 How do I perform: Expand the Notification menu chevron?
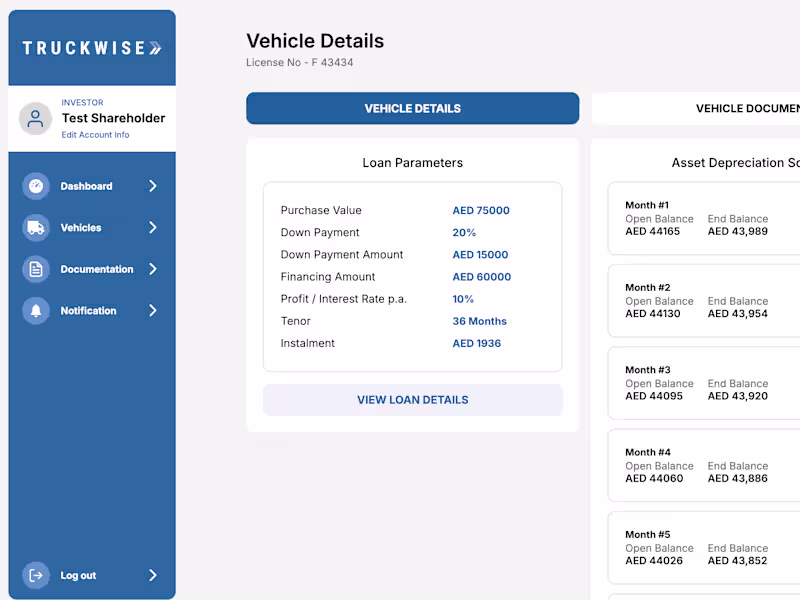coord(153,311)
